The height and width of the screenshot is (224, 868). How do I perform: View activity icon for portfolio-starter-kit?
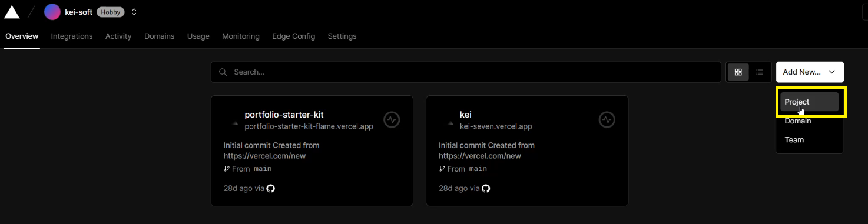392,120
